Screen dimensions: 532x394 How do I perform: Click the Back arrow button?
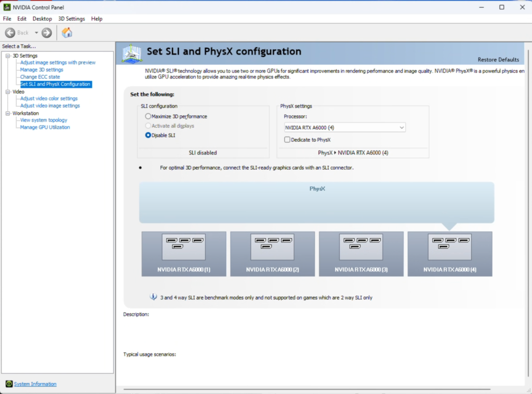(x=10, y=33)
